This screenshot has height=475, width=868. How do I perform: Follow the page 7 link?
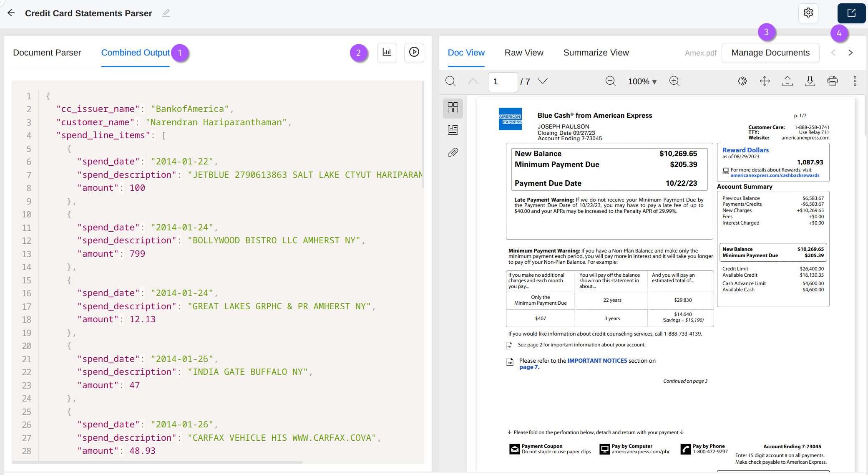pos(529,367)
